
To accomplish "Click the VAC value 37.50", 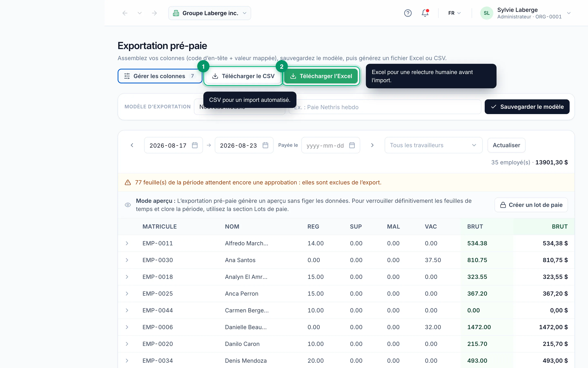I will [x=433, y=260].
